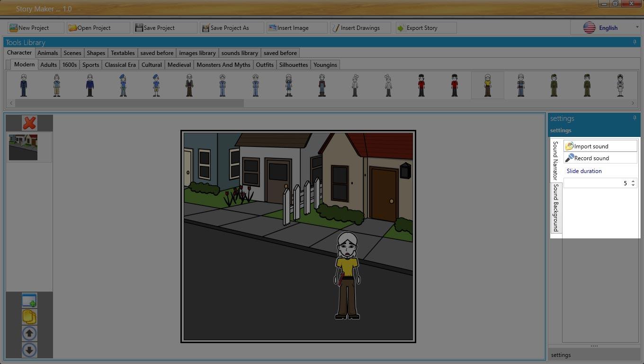The height and width of the screenshot is (364, 644).
Task: Open the Textables tab
Action: click(123, 53)
